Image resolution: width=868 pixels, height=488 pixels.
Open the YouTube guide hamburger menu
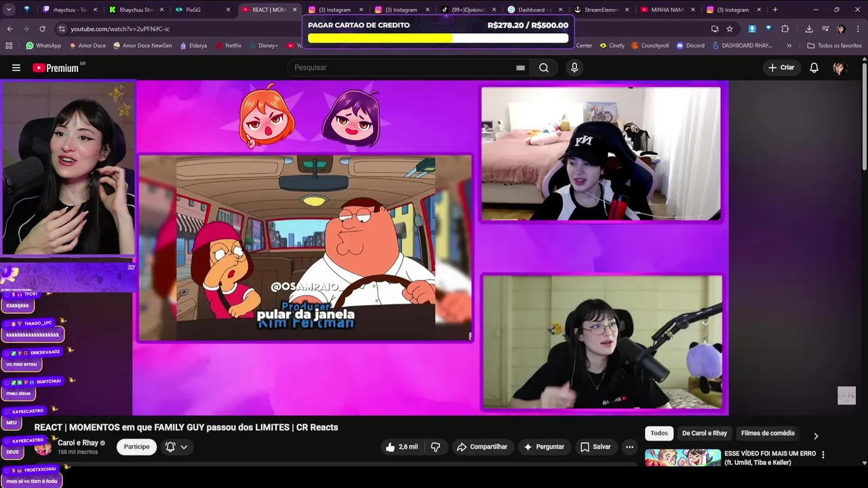coord(16,68)
